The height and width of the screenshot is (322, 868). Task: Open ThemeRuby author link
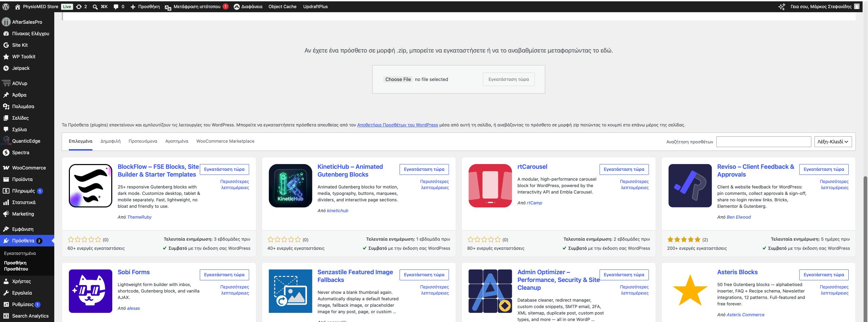point(139,217)
